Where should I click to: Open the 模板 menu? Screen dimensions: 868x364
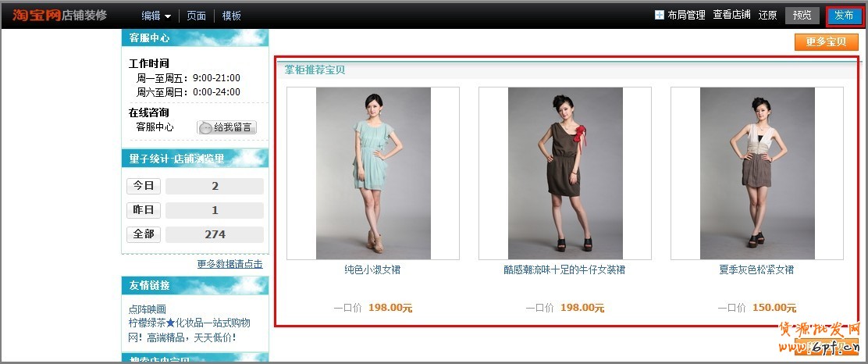[232, 16]
